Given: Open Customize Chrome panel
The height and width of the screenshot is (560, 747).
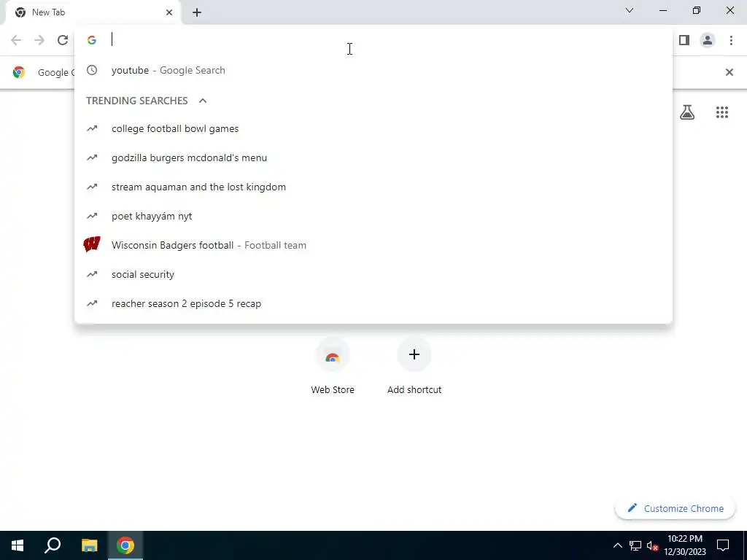Looking at the screenshot, I should [x=675, y=508].
